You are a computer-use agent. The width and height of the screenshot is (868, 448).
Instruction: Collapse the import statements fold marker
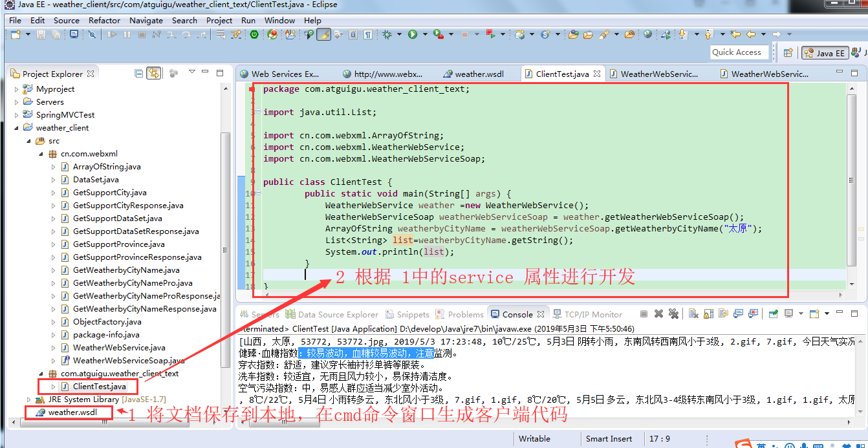[x=258, y=112]
